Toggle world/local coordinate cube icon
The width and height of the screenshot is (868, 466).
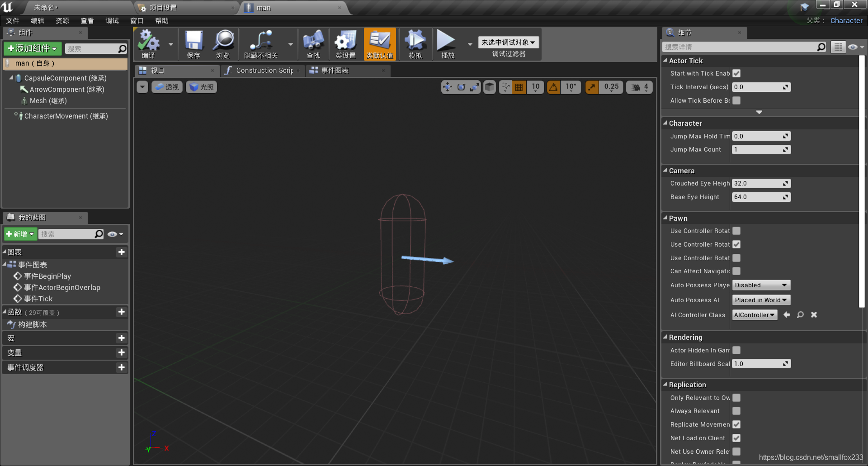pyautogui.click(x=490, y=87)
